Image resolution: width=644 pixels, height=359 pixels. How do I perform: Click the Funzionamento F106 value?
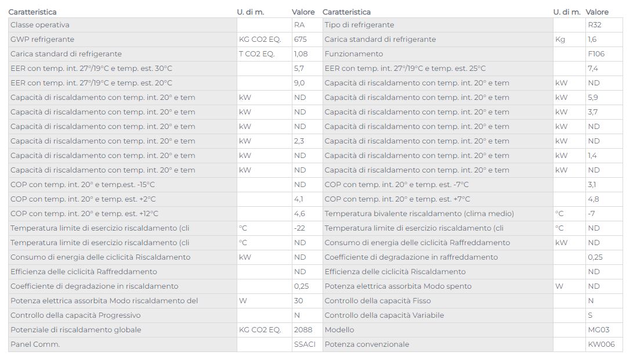(596, 54)
